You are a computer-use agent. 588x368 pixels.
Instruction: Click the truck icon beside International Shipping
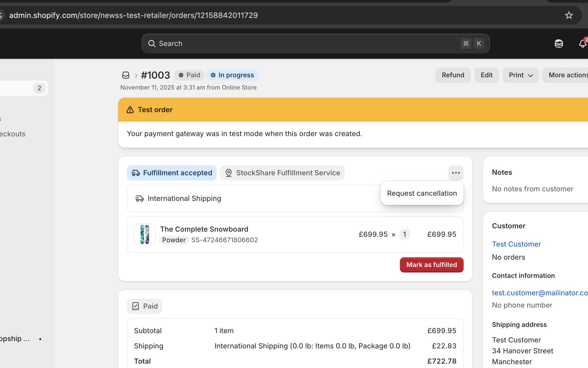pos(139,198)
